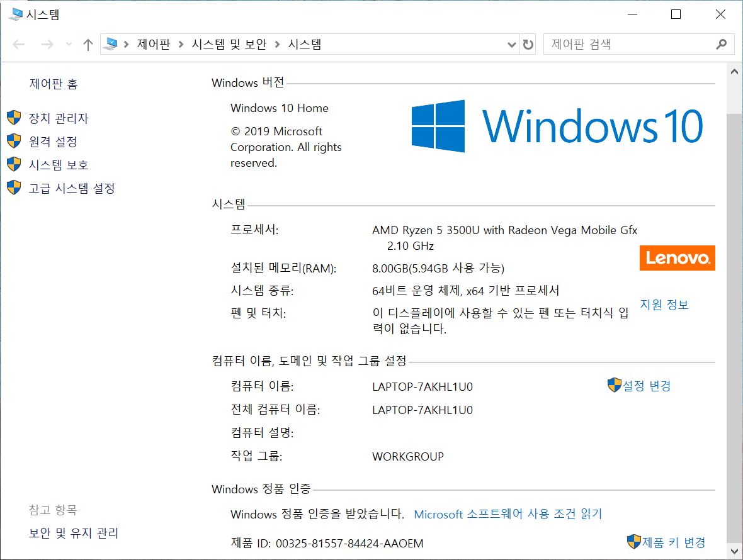Click the 펜 및 터치: label
Viewport: 743px width, 560px height.
(258, 313)
